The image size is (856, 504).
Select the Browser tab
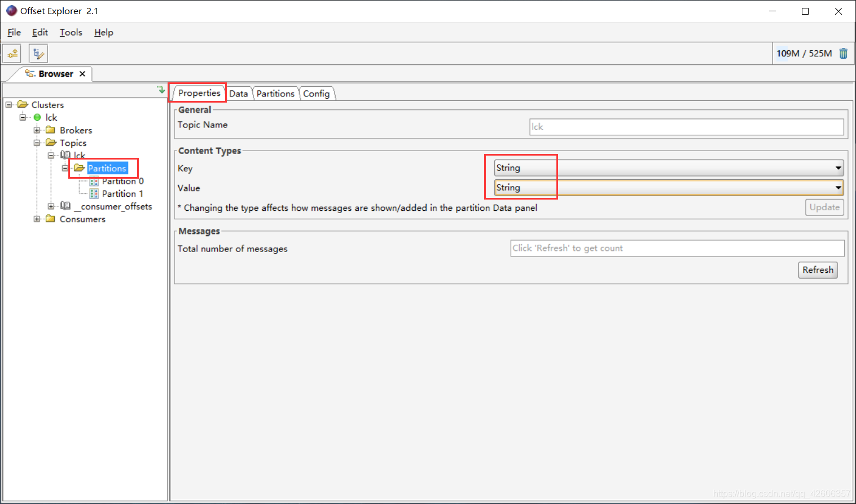click(x=56, y=74)
